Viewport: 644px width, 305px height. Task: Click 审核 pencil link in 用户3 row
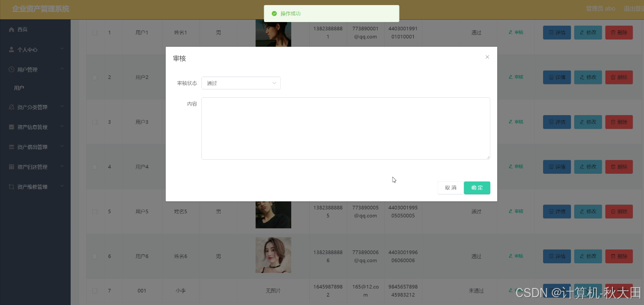point(516,122)
